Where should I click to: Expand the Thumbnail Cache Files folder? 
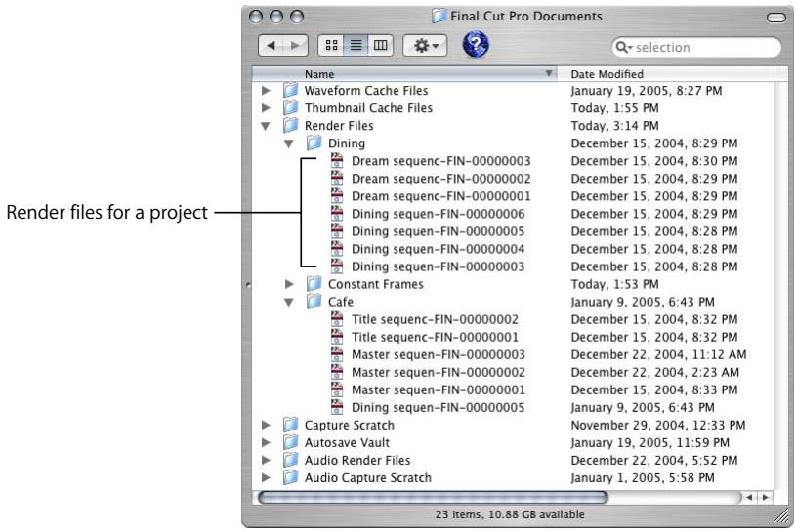pos(266,108)
